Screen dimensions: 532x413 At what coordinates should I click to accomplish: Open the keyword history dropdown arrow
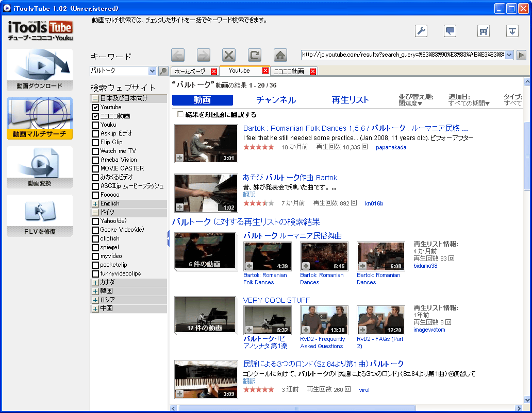pyautogui.click(x=153, y=71)
